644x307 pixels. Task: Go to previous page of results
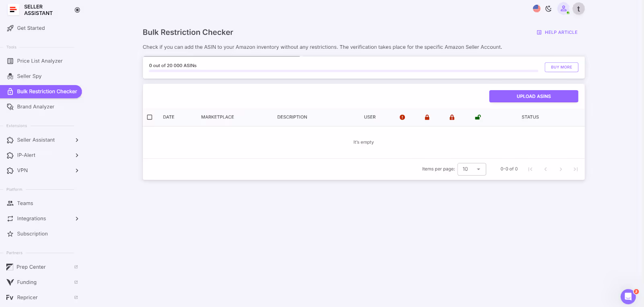[x=545, y=169]
